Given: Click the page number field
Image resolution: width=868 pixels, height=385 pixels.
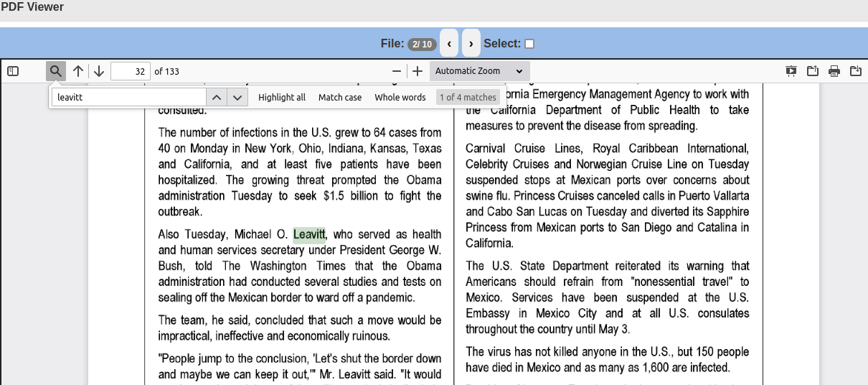Looking at the screenshot, I should point(131,71).
